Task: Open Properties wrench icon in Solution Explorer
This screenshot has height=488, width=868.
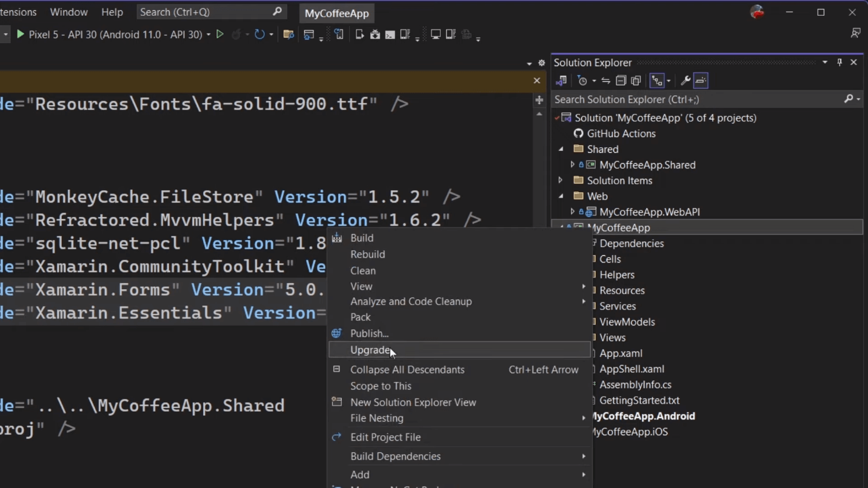Action: 686,81
